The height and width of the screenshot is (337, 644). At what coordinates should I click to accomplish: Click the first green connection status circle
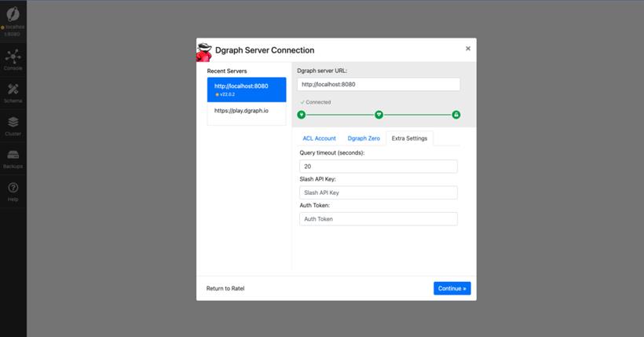[x=302, y=115]
